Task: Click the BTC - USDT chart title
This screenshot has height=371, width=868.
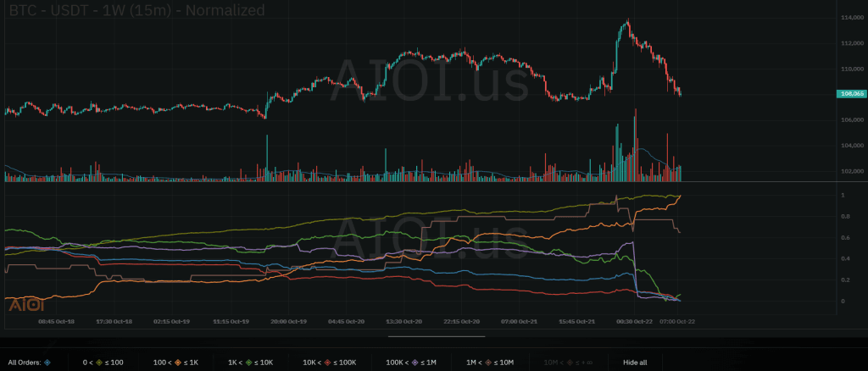Action: (x=134, y=11)
